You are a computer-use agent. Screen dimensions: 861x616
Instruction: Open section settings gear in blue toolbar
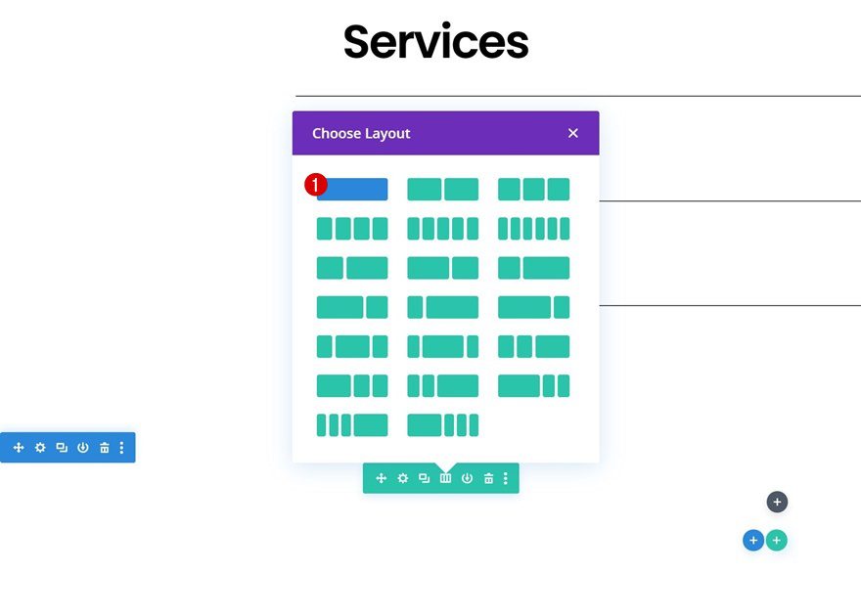pyautogui.click(x=40, y=448)
